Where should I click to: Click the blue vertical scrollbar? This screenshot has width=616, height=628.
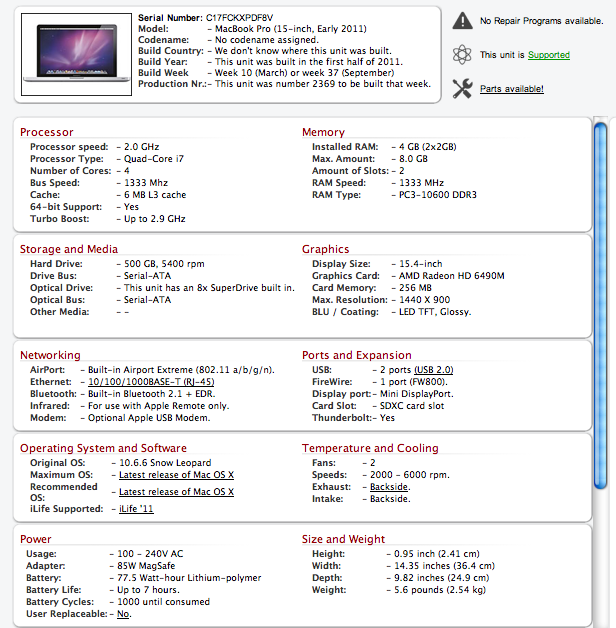click(x=601, y=300)
